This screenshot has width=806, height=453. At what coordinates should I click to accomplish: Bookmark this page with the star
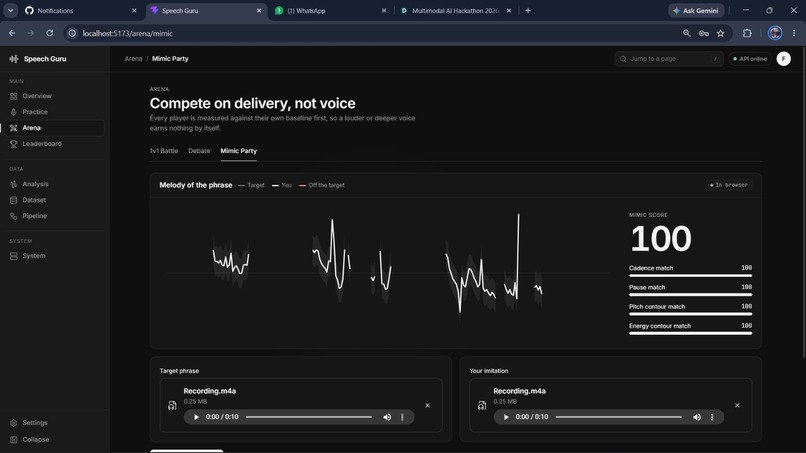(721, 33)
